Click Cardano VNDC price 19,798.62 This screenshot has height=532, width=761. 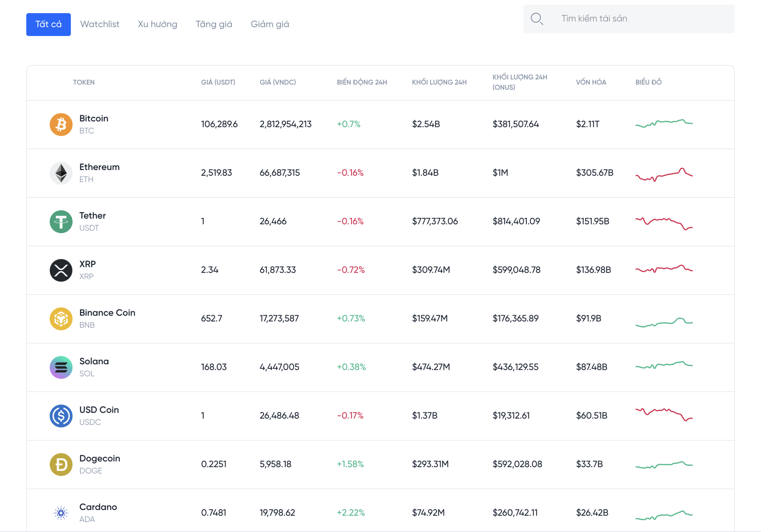coord(277,513)
